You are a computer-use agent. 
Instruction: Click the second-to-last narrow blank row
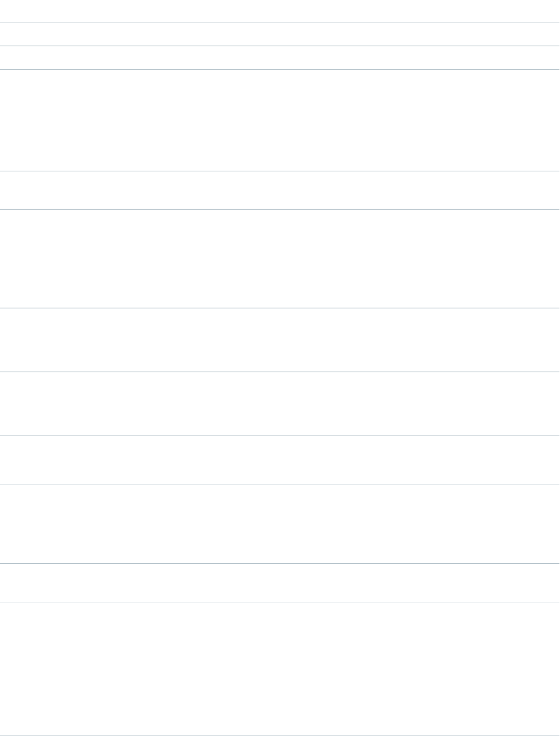point(280,583)
